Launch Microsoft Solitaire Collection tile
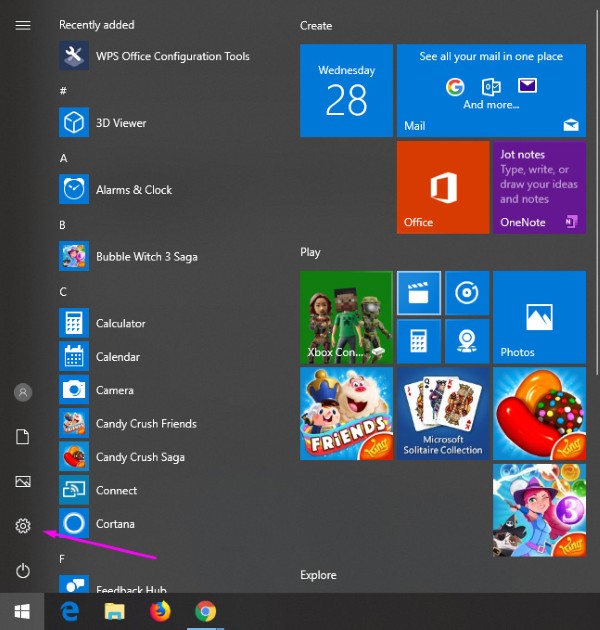 coord(442,413)
